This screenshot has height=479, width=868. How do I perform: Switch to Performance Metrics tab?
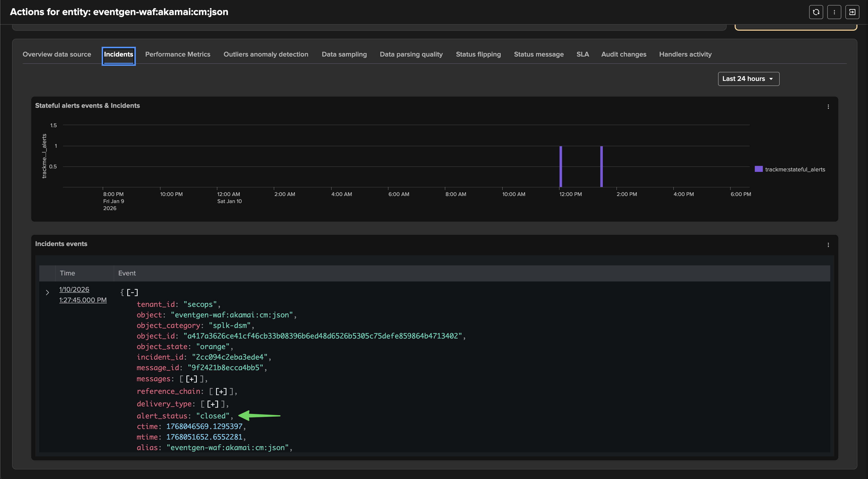[178, 54]
